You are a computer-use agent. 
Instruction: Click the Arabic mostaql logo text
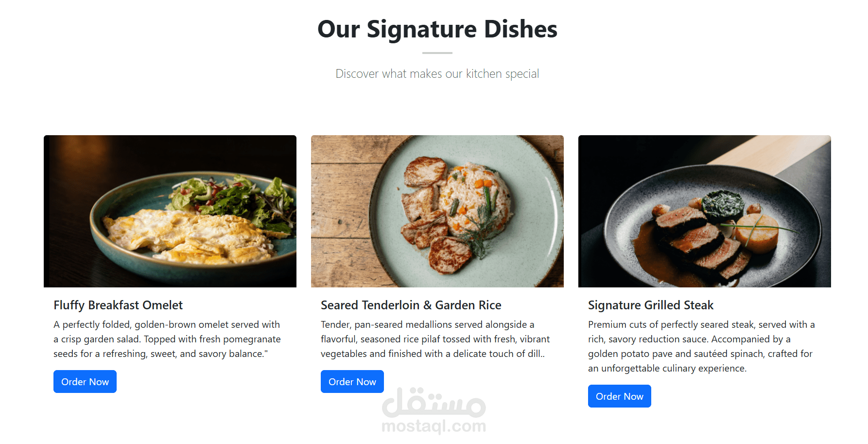(x=434, y=403)
